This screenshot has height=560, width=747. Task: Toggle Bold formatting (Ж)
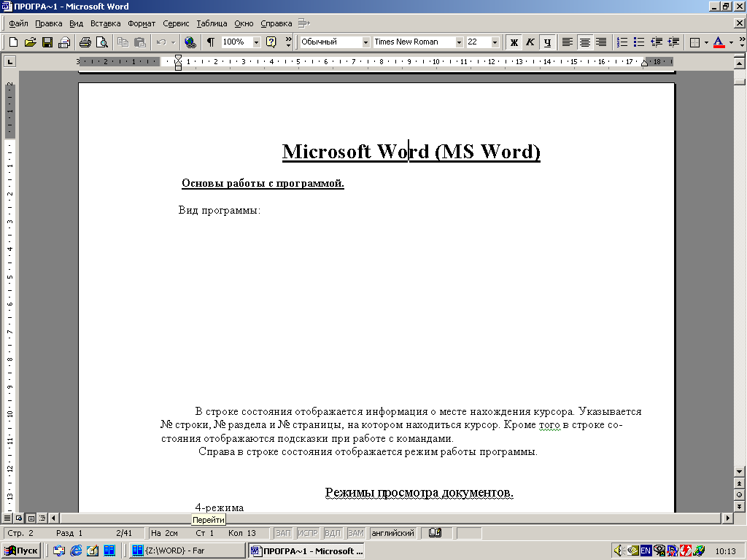coord(514,42)
